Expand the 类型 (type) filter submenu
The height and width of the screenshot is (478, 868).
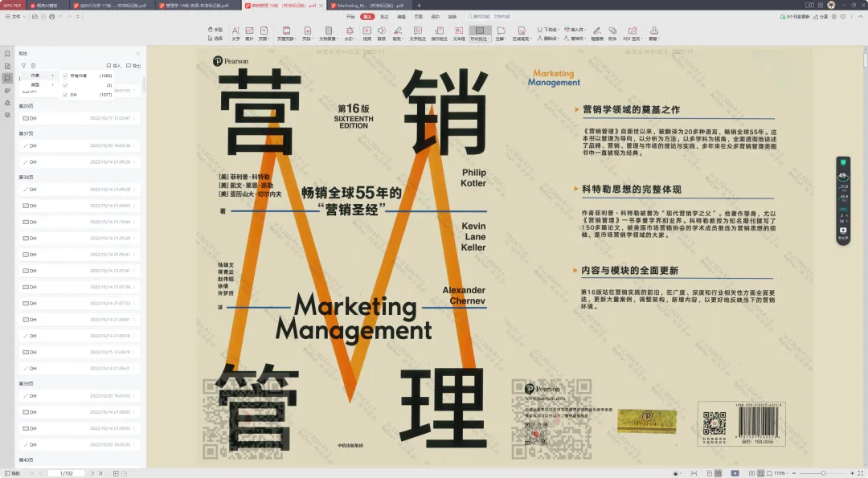point(42,84)
